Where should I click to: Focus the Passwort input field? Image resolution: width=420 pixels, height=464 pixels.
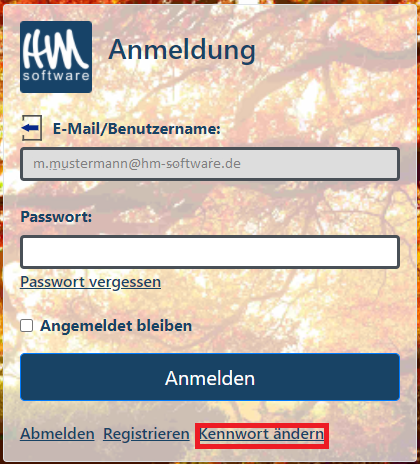[x=210, y=252]
